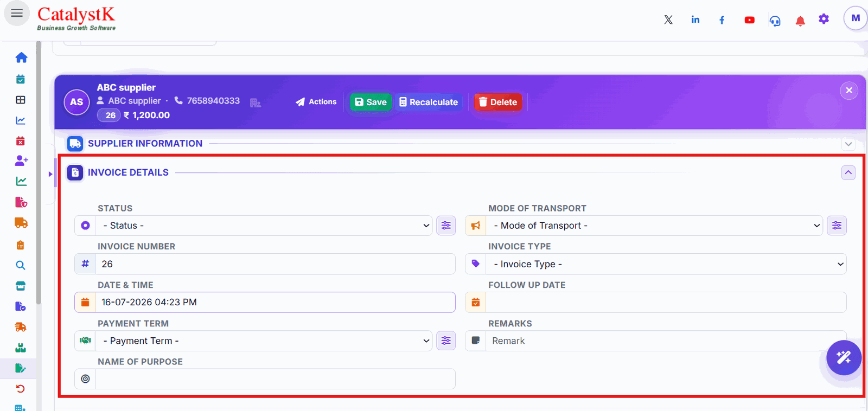
Task: Open the settings gear in the header
Action: (824, 20)
